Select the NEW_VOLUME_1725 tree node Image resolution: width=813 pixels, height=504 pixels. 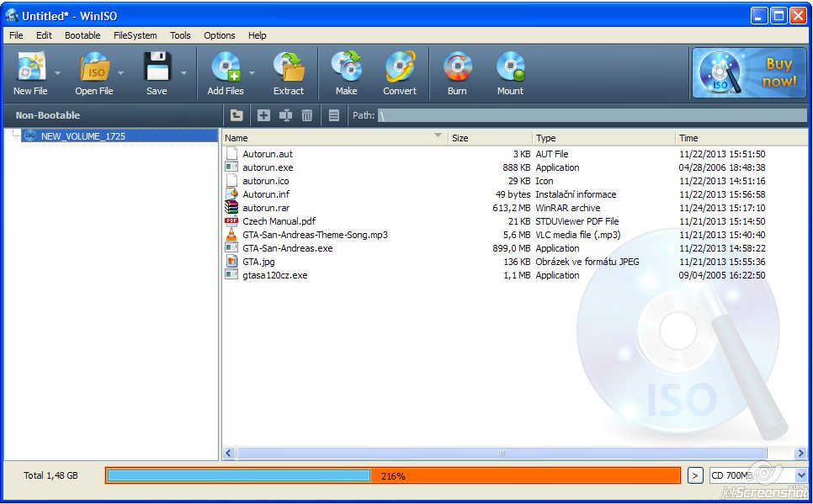coord(82,135)
